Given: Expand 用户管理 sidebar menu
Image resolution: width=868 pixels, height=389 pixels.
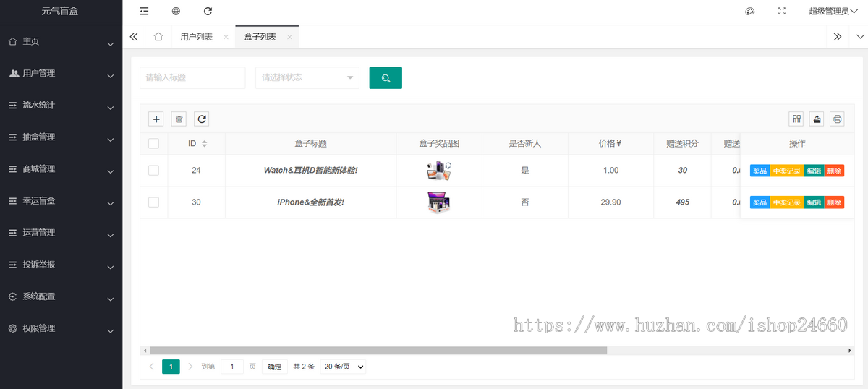Looking at the screenshot, I should tap(61, 74).
